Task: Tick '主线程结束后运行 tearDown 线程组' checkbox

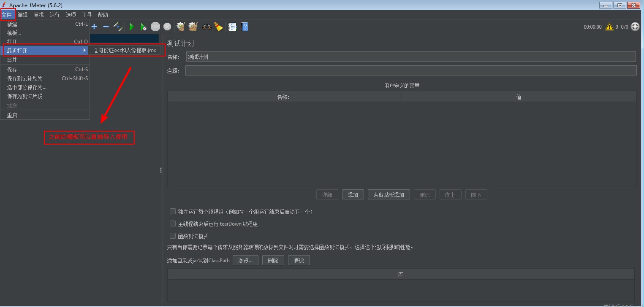Action: tap(172, 224)
